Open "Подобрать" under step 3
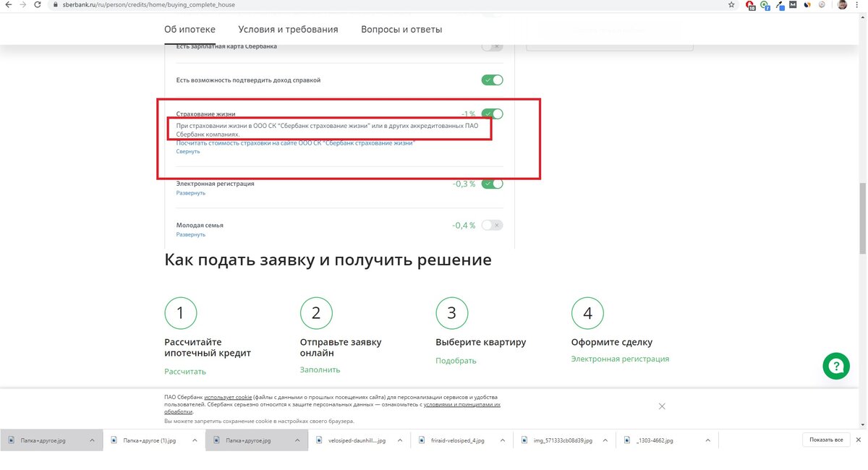 pos(455,359)
